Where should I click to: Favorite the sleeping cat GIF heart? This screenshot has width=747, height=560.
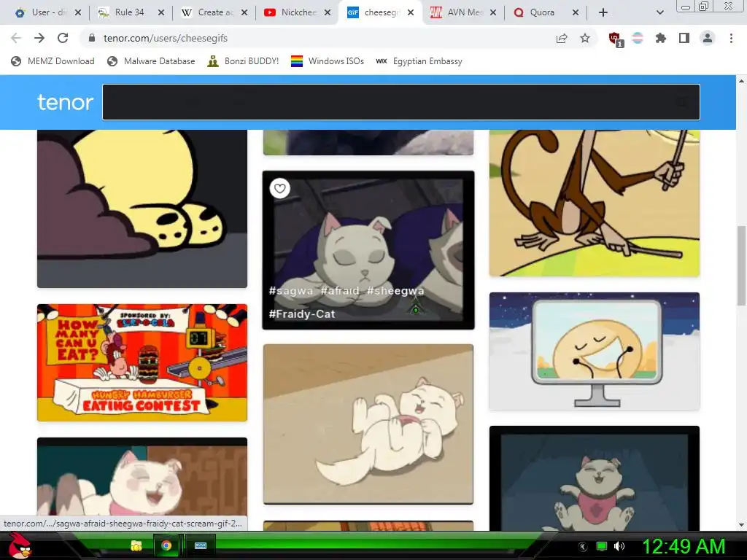coord(279,189)
